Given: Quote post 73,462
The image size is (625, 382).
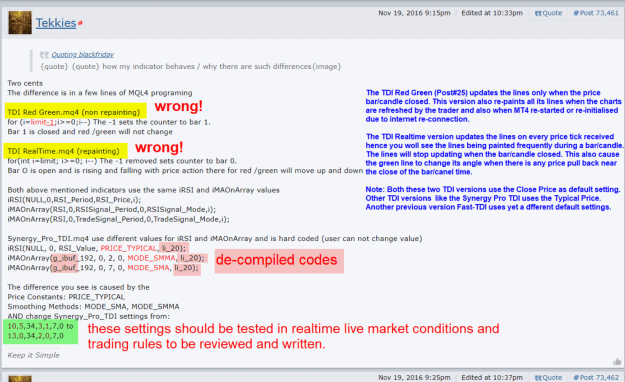Looking at the screenshot, I should [548, 377].
